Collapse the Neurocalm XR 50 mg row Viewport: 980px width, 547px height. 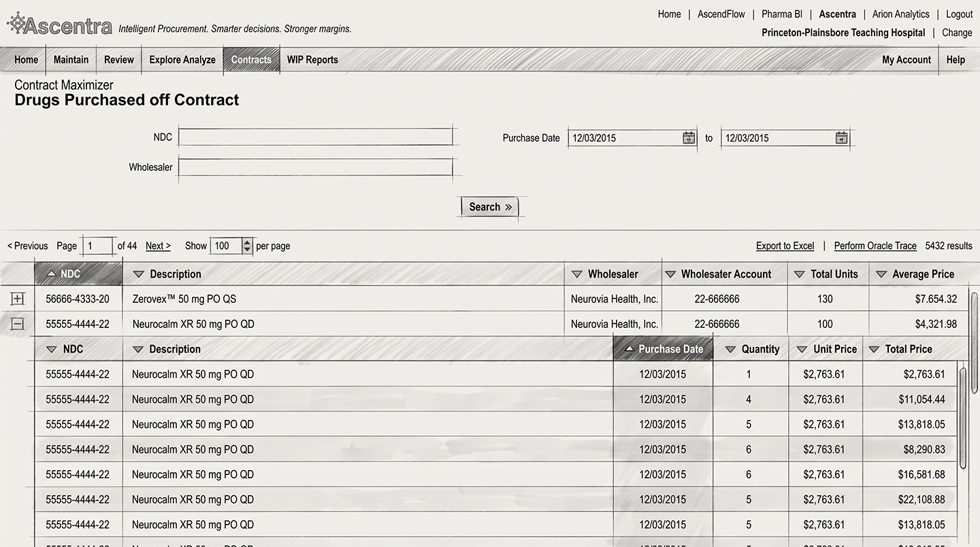(18, 324)
